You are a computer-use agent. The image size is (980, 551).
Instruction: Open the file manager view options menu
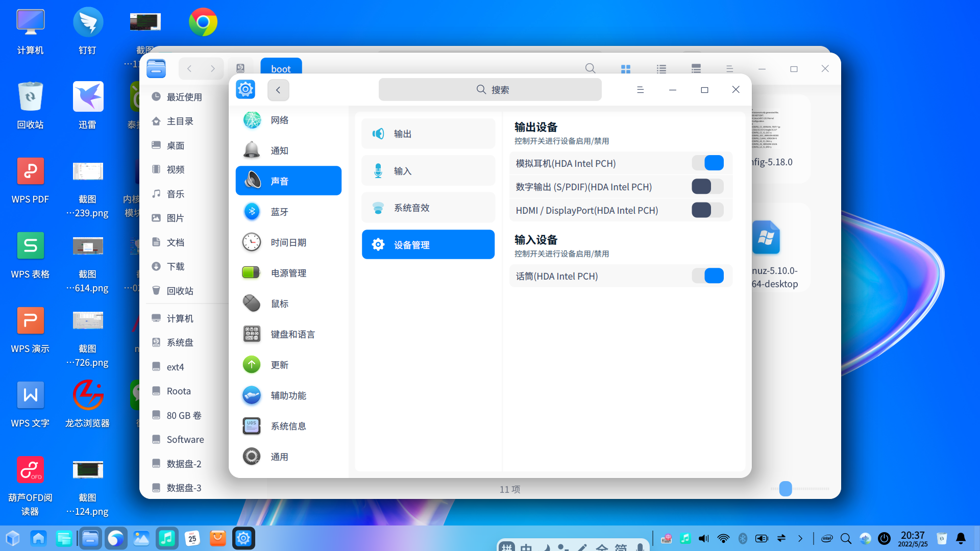tap(729, 68)
